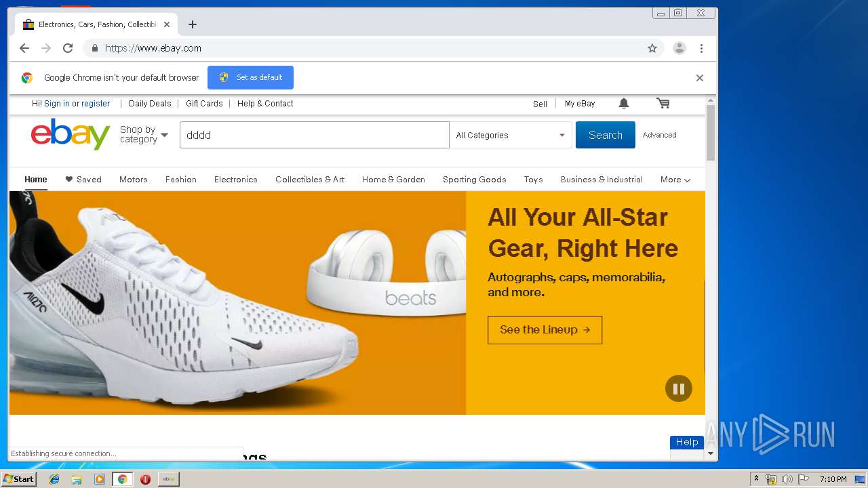Open eBay notifications bell

point(624,104)
